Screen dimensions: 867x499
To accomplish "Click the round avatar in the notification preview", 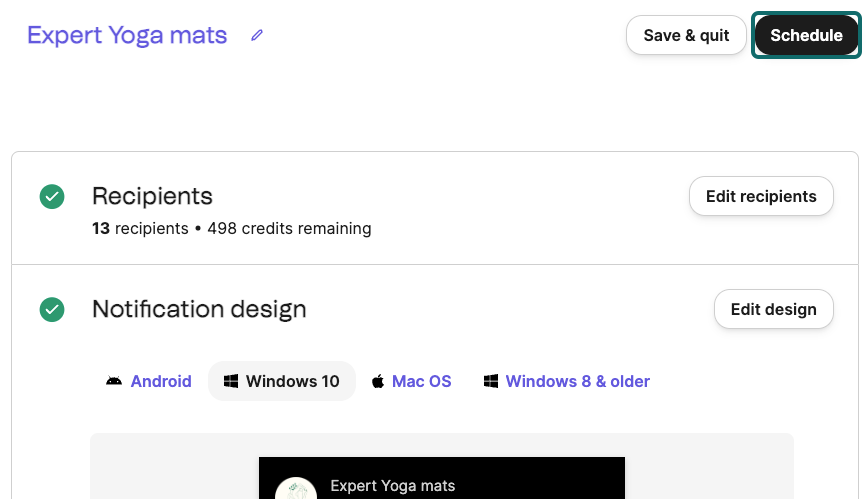I will [x=295, y=490].
